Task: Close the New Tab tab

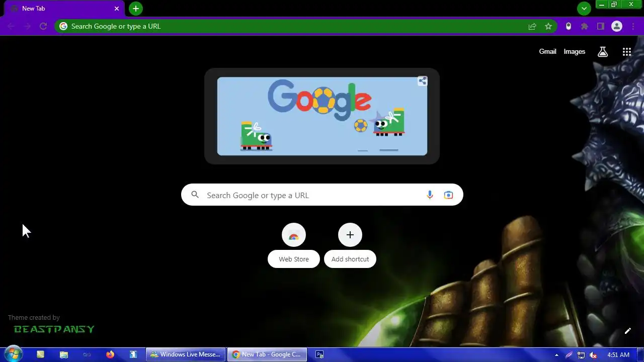Action: pyautogui.click(x=117, y=9)
